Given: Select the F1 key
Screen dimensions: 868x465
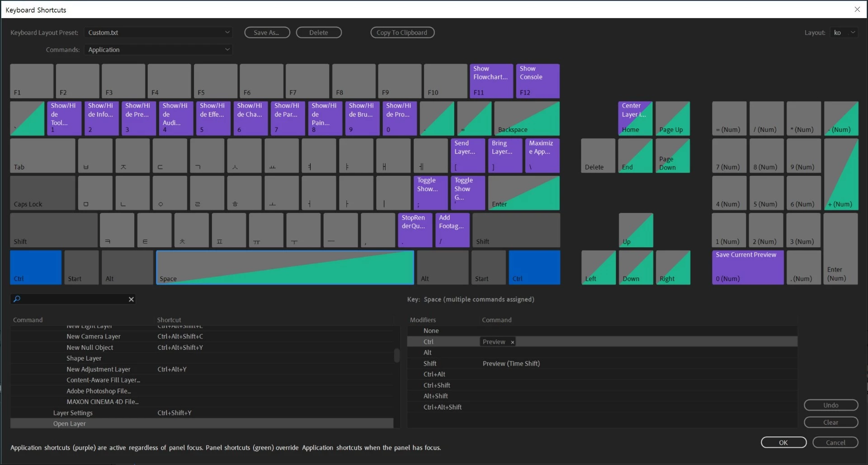Looking at the screenshot, I should point(32,81).
